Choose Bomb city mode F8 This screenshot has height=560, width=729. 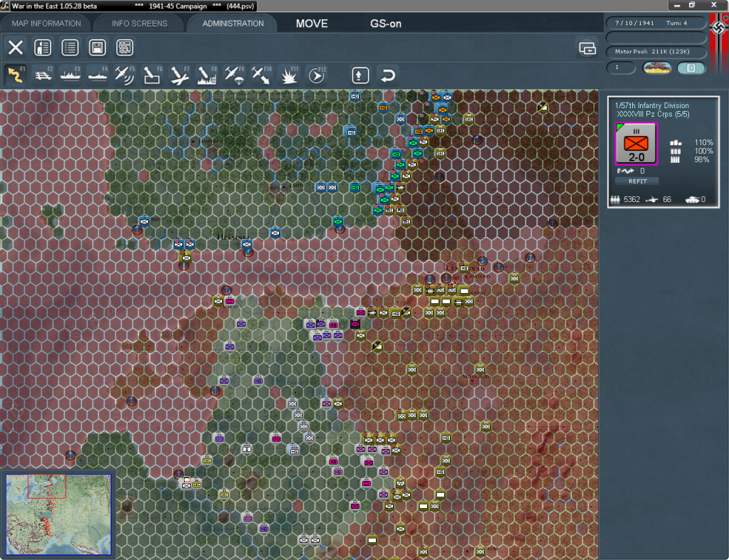click(206, 75)
